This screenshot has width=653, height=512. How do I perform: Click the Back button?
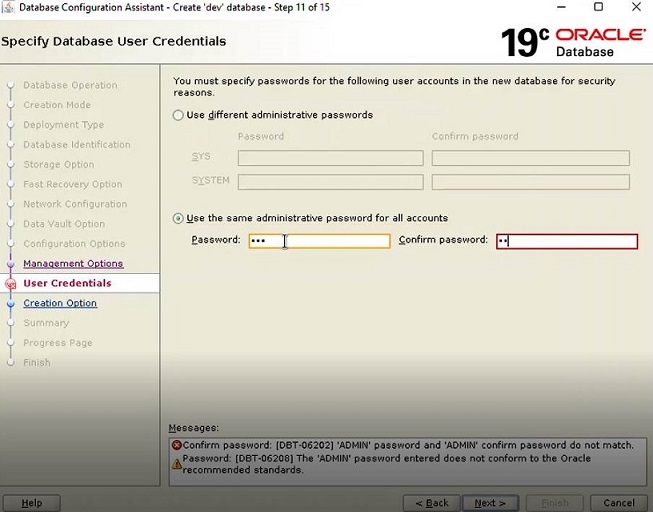(x=431, y=502)
